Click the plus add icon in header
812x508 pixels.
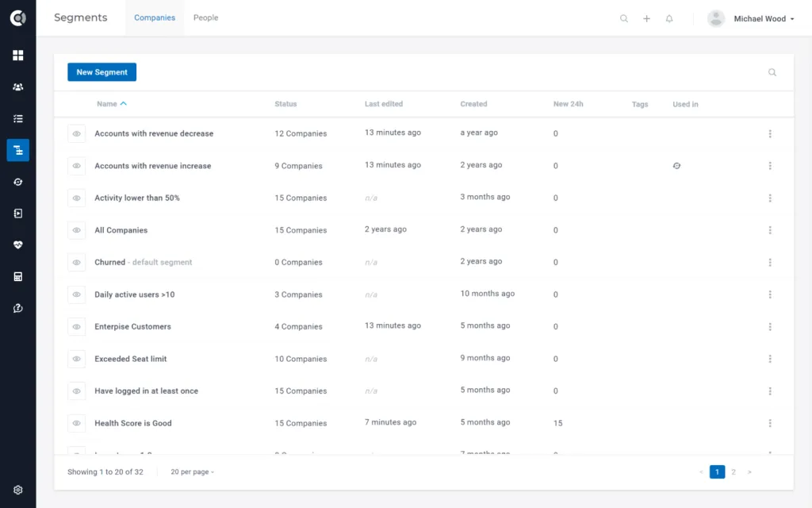point(647,19)
